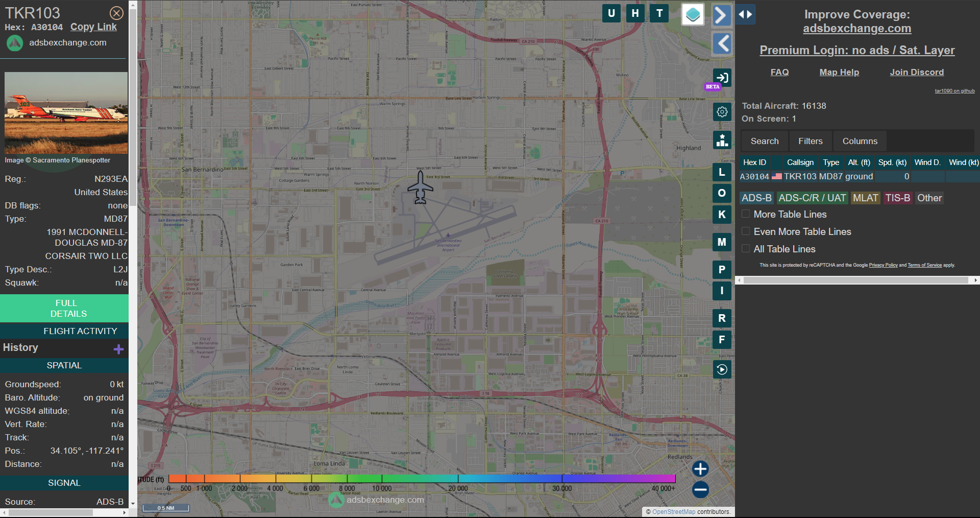Toggle the M map button
Viewport: 980px width, 518px height.
click(x=722, y=242)
